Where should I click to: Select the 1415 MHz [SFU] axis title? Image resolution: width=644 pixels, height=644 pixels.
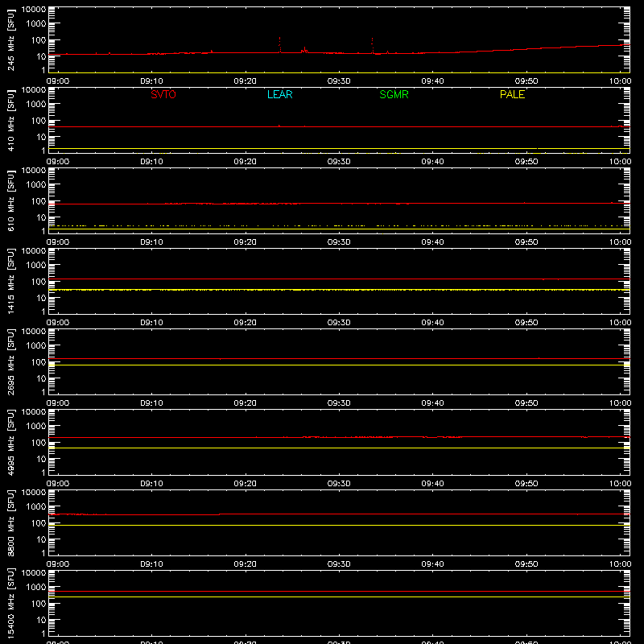pos(10,281)
